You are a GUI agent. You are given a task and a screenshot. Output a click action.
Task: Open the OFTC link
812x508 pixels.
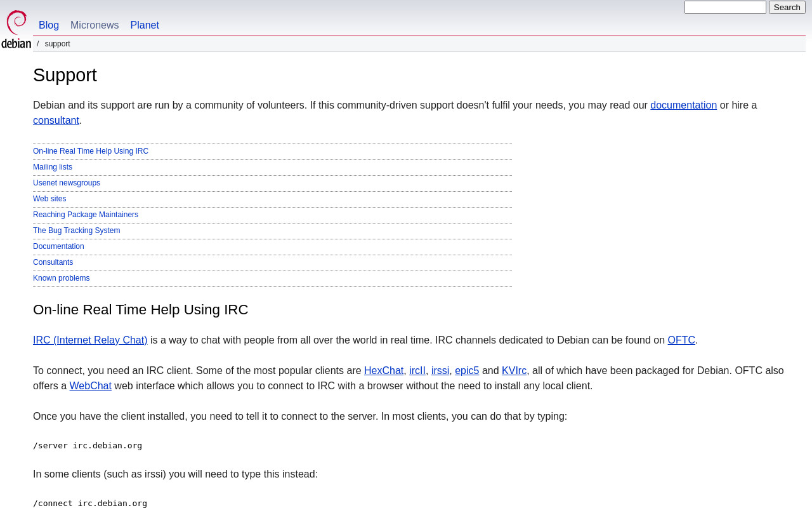(681, 340)
